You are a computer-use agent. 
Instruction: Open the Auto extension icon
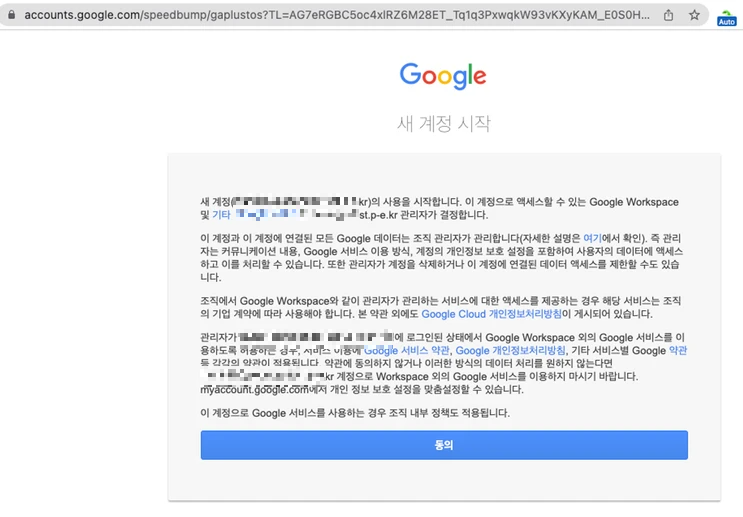pos(726,18)
